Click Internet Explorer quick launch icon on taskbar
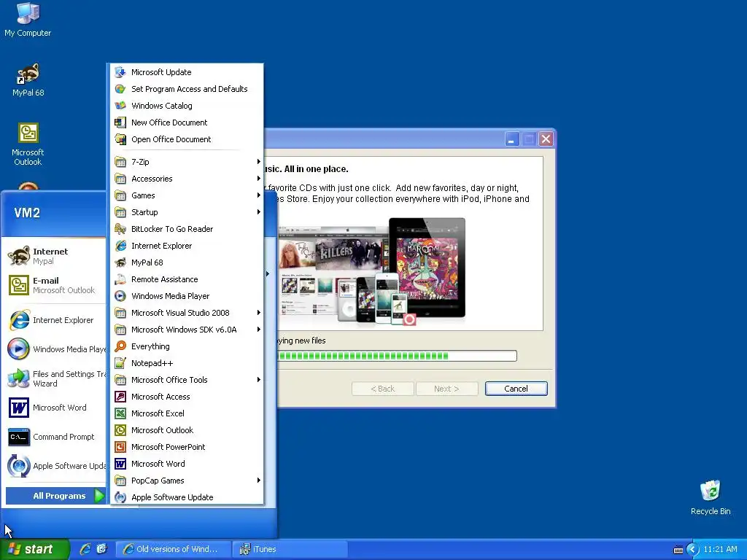Screen dimensions: 747x560 pos(85,549)
